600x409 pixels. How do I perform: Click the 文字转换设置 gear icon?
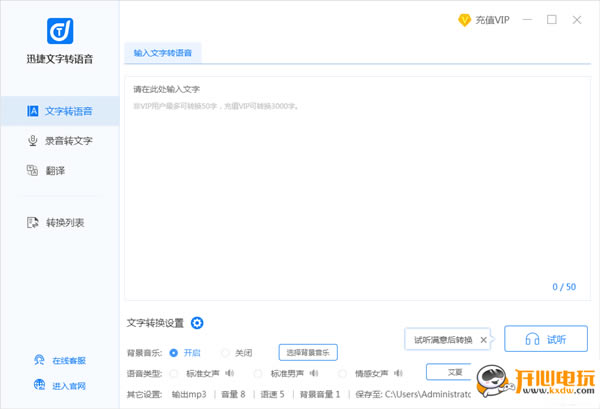point(197,323)
